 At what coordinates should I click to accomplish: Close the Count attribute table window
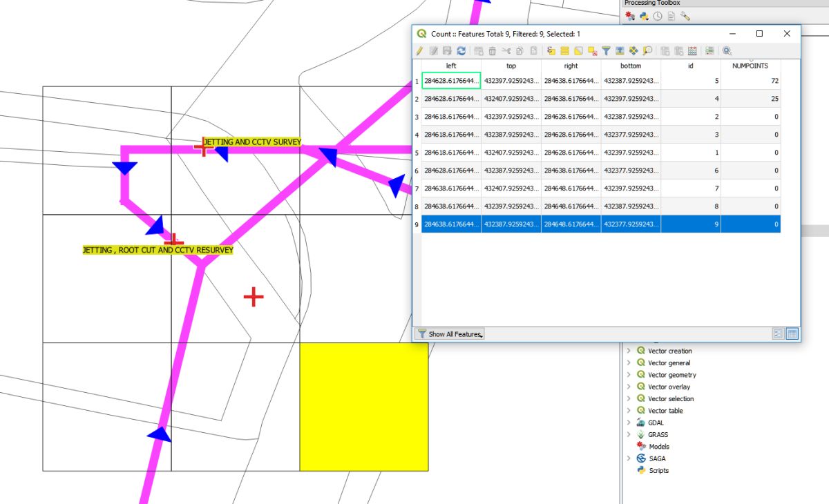(x=787, y=33)
